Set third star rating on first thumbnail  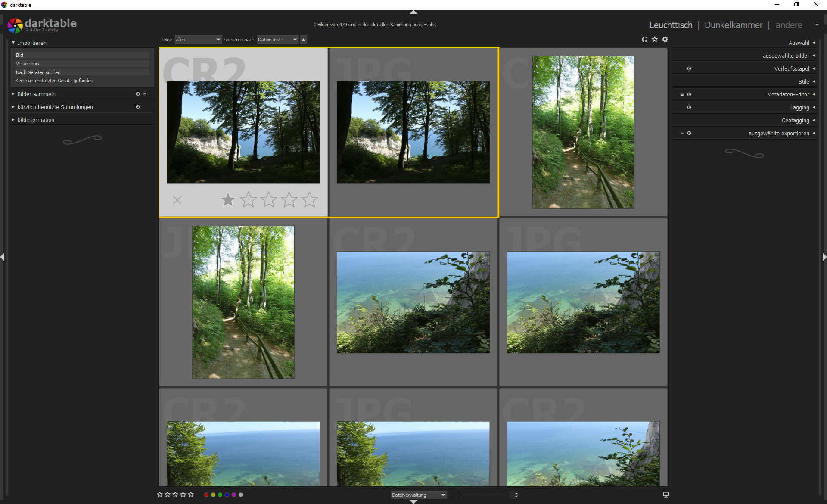point(269,200)
